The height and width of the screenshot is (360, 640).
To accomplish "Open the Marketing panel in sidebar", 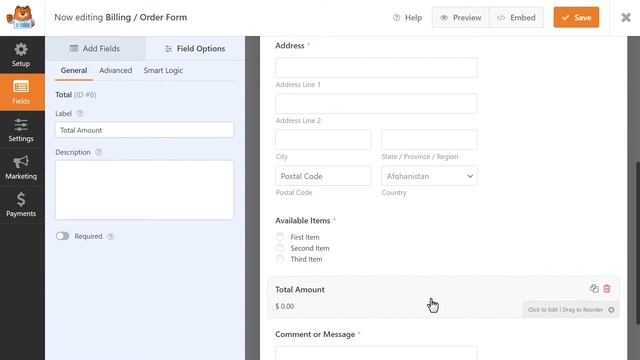I will tap(21, 167).
